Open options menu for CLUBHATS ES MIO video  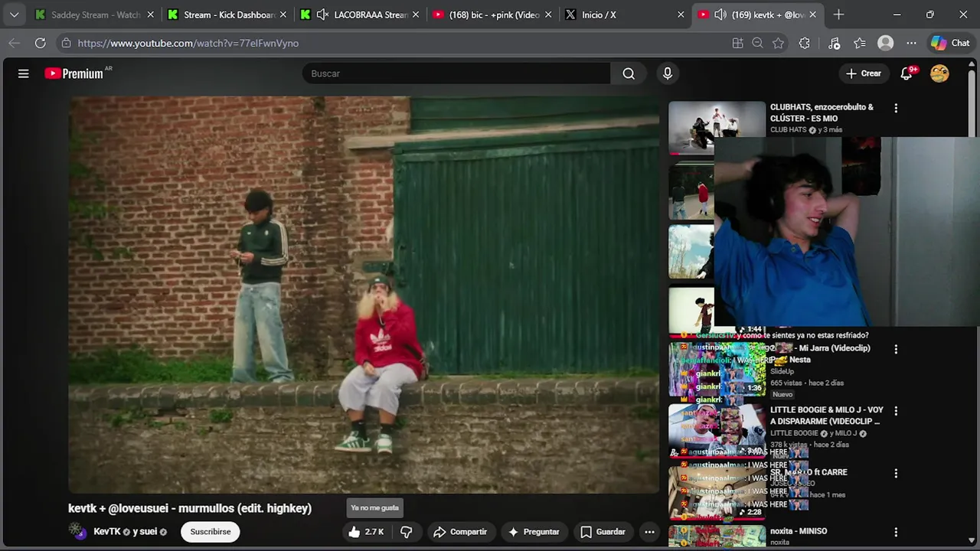point(896,108)
